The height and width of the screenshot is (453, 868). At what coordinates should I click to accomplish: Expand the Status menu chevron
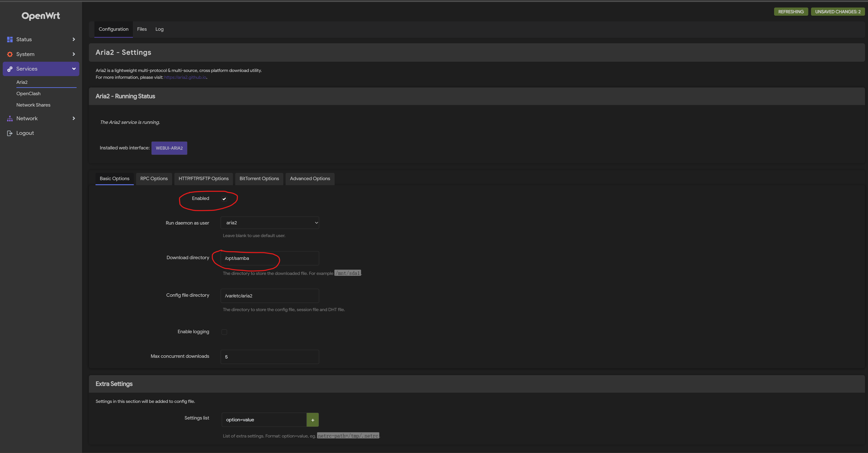(74, 39)
